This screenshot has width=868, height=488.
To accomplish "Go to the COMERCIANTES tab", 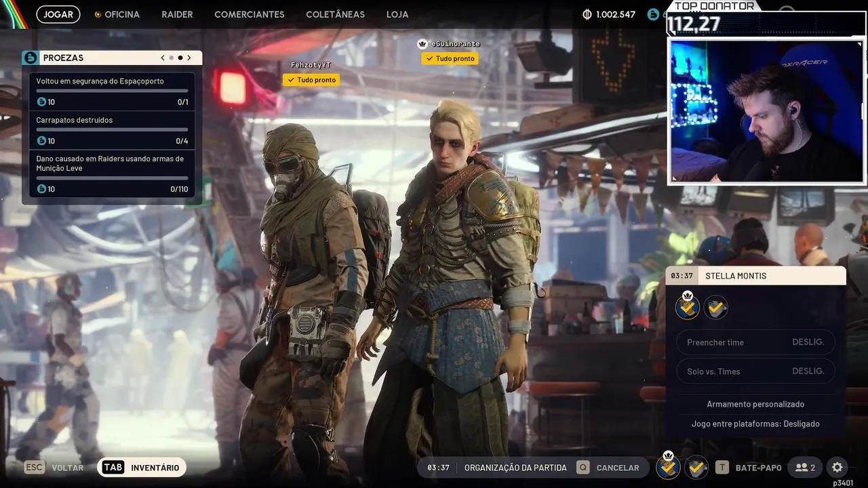I will pyautogui.click(x=250, y=14).
